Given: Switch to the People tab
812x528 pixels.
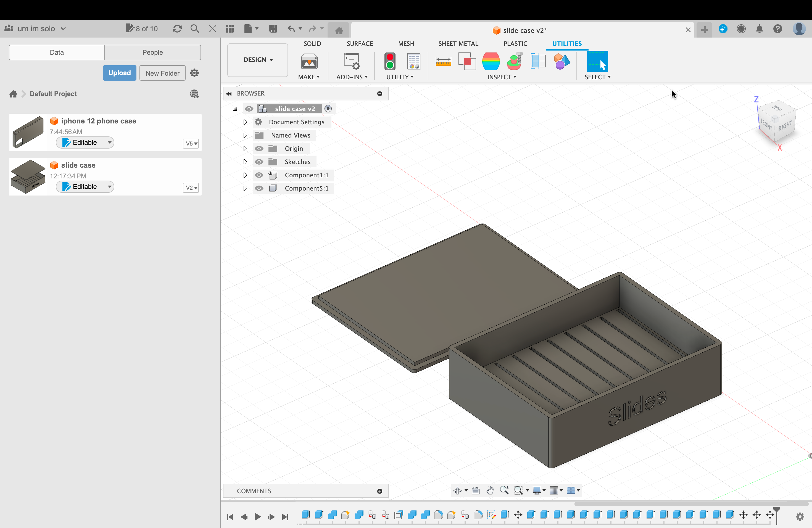Looking at the screenshot, I should (152, 52).
